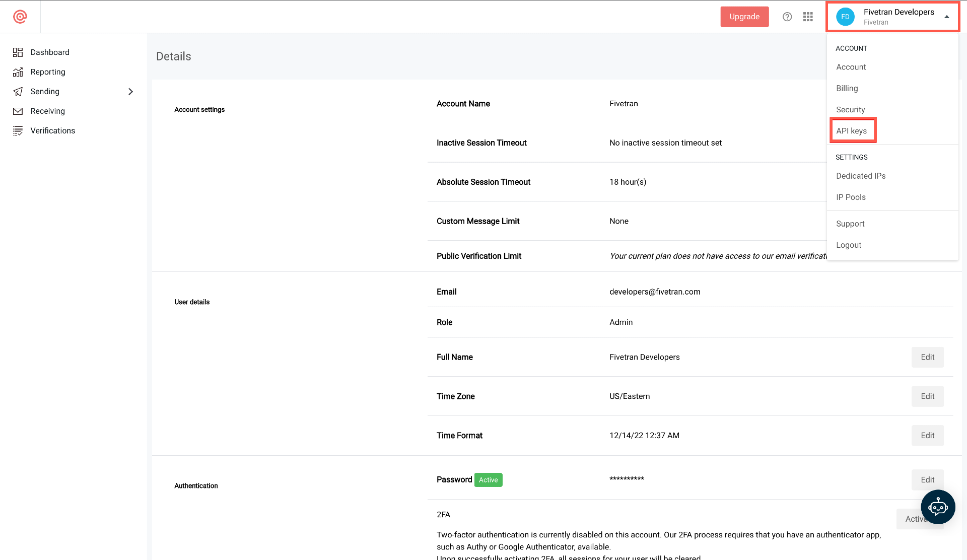Toggle the 2FA authentication activation
Screen dimensions: 967x560
[920, 519]
